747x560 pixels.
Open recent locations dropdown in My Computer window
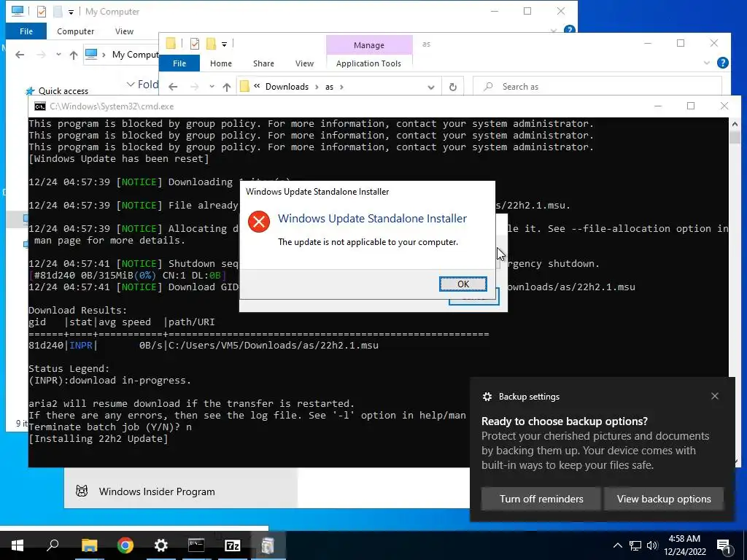pyautogui.click(x=58, y=55)
